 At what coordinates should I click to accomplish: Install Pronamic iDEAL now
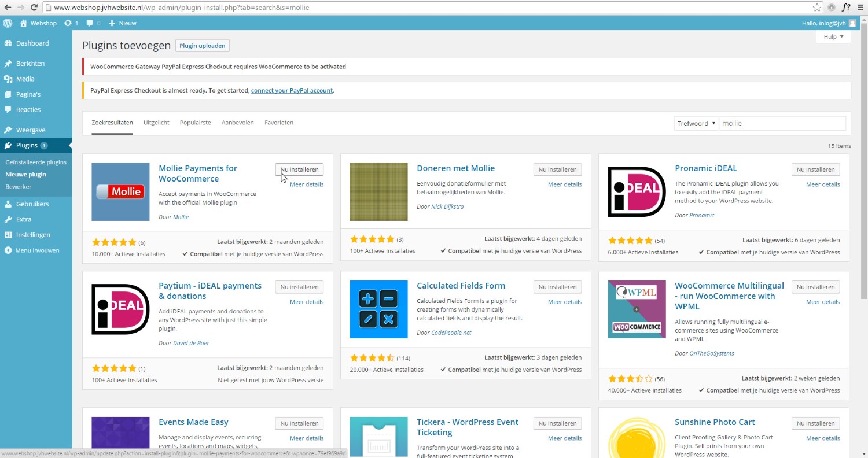(x=815, y=169)
